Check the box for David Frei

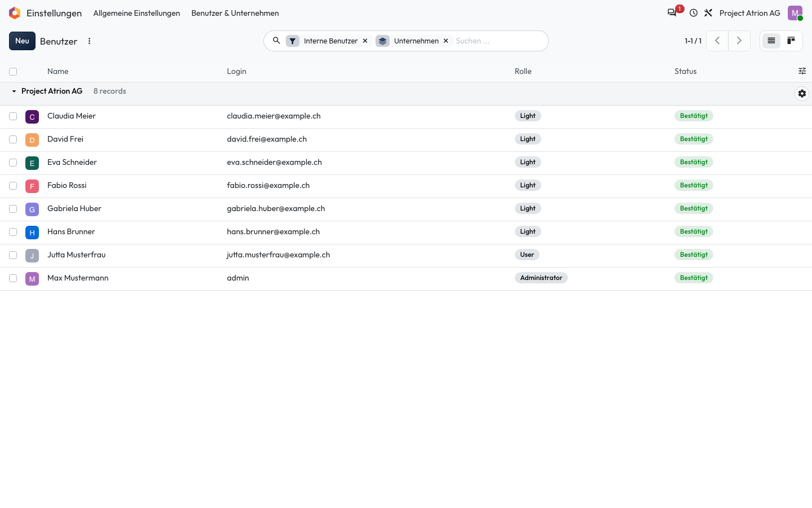tap(13, 139)
